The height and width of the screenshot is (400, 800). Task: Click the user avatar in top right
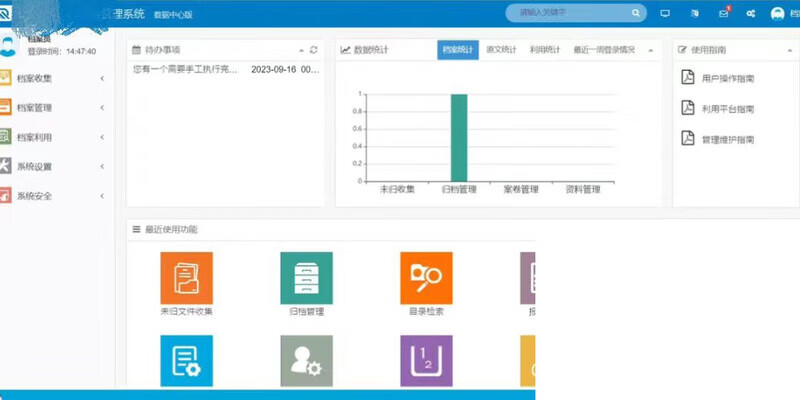(777, 14)
